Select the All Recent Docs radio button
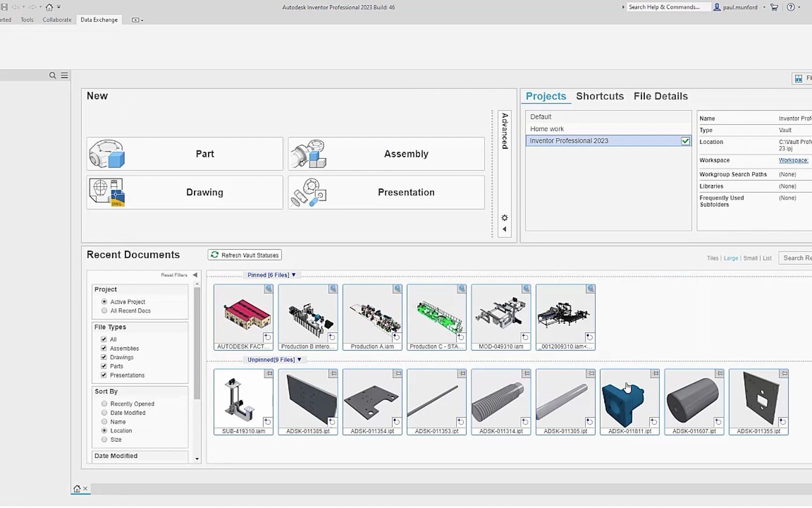This screenshot has width=812, height=508. click(104, 310)
